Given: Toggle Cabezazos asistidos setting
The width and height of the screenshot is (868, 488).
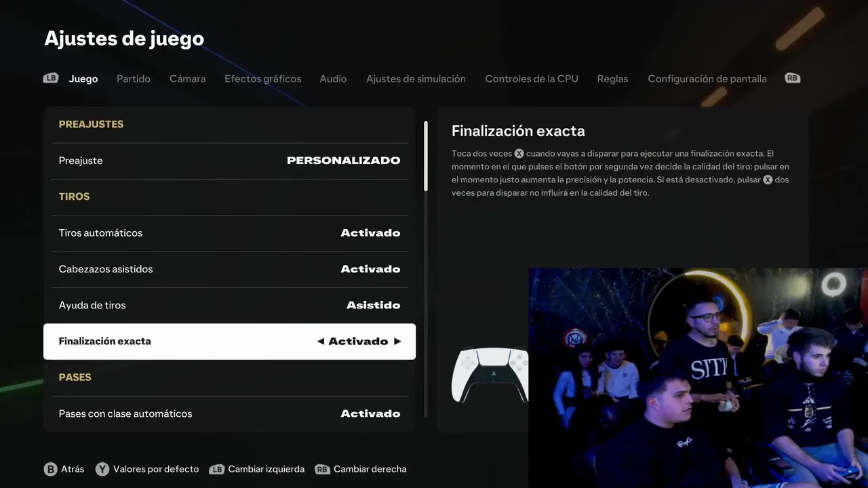Looking at the screenshot, I should point(229,269).
